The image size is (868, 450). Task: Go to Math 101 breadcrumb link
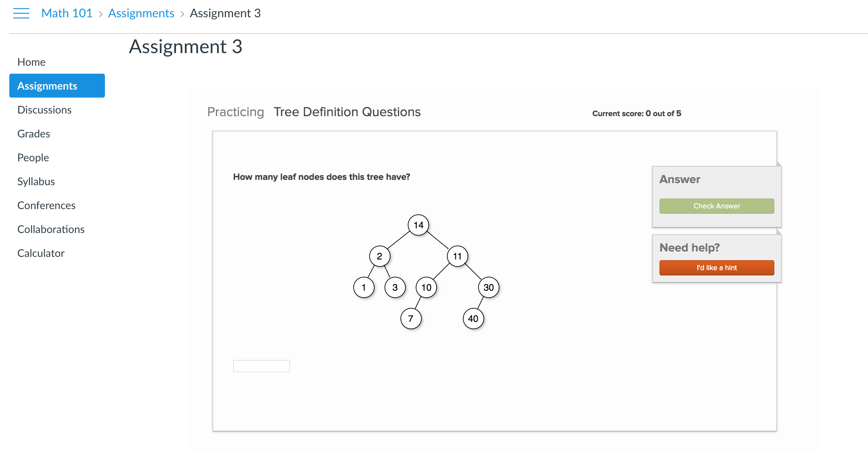point(67,13)
